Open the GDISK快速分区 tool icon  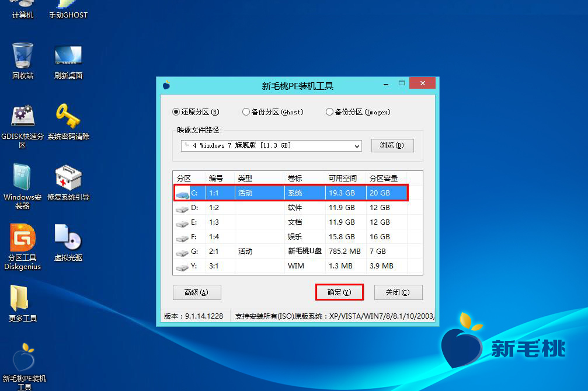23,127
